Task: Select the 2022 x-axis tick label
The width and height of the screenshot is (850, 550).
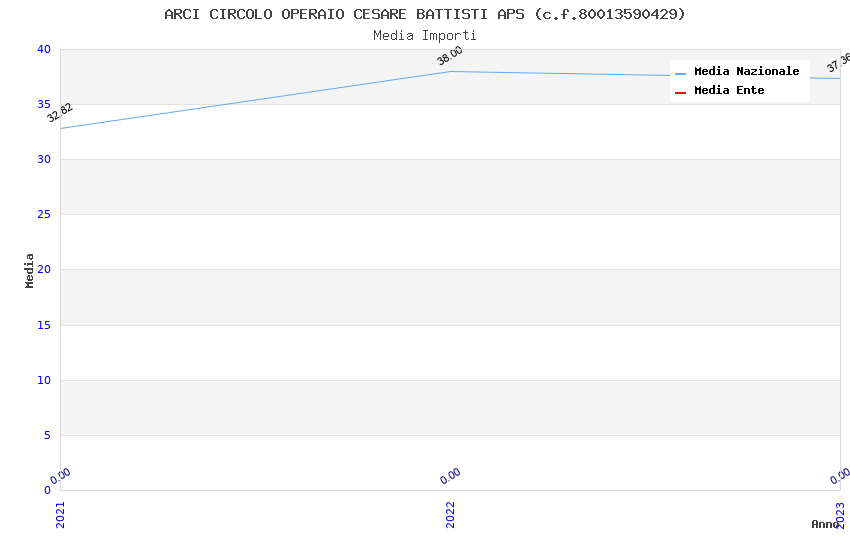Action: 450,514
